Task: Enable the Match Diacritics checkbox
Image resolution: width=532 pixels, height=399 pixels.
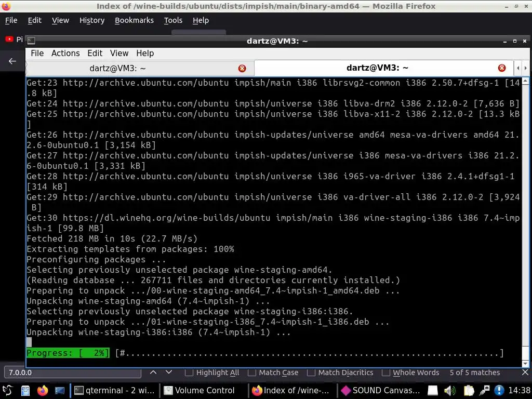Action: 311,373
